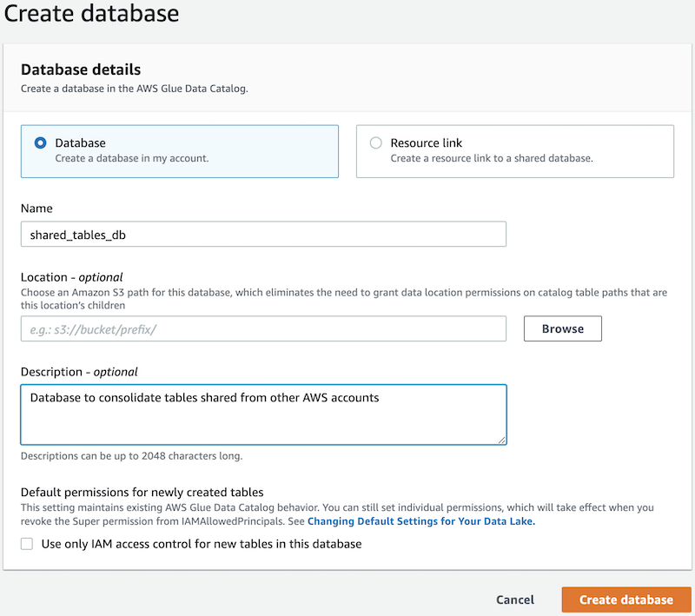Image resolution: width=695 pixels, height=616 pixels.
Task: Click "Use only IAM access control" label text
Action: 202,544
